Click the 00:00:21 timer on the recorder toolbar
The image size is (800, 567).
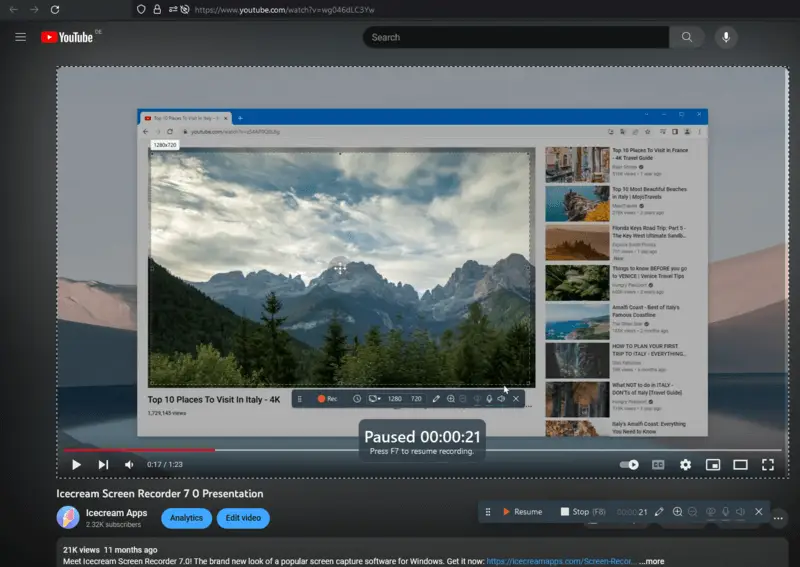(x=632, y=512)
